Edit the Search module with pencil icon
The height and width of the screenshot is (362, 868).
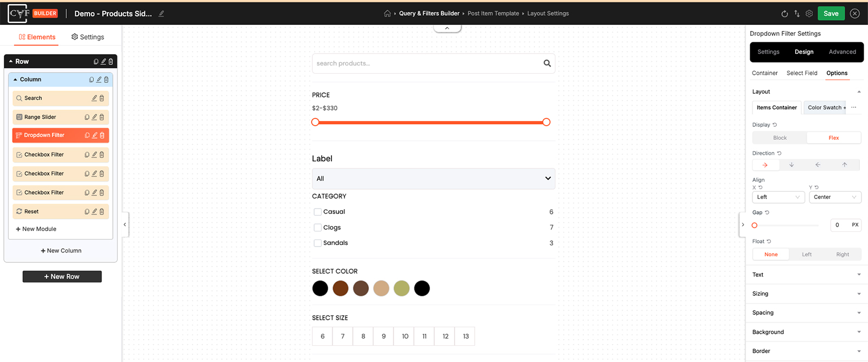click(x=94, y=98)
